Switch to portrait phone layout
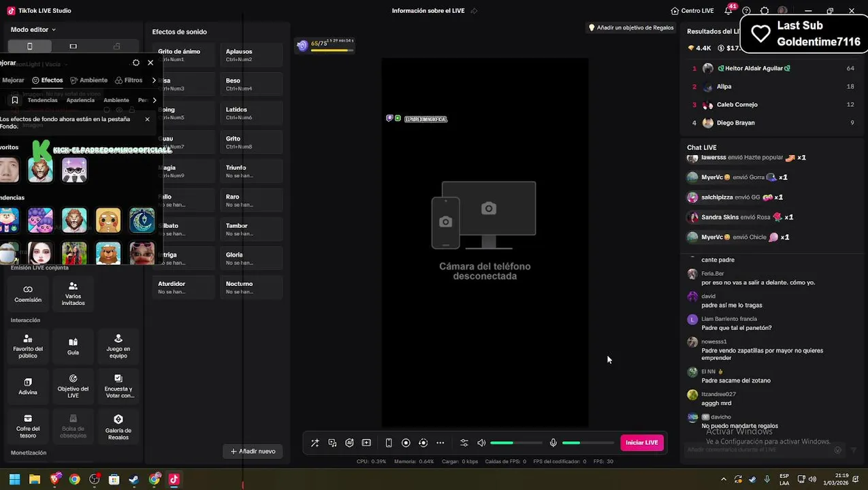The height and width of the screenshot is (490, 868). (29, 46)
